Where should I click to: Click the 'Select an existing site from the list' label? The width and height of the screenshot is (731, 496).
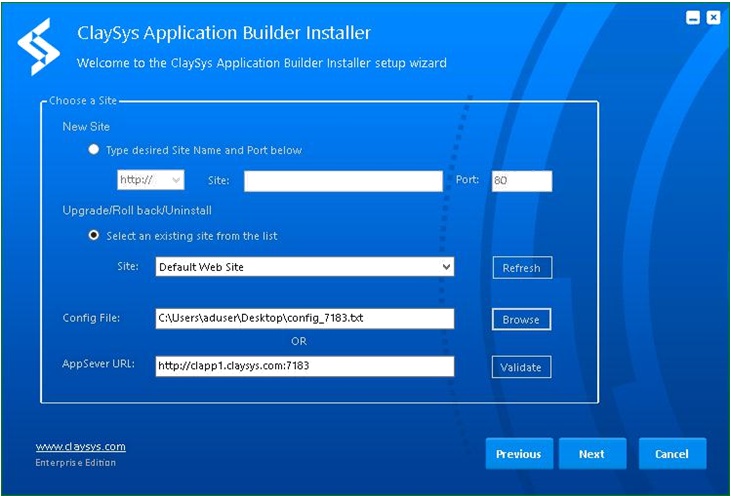click(192, 236)
